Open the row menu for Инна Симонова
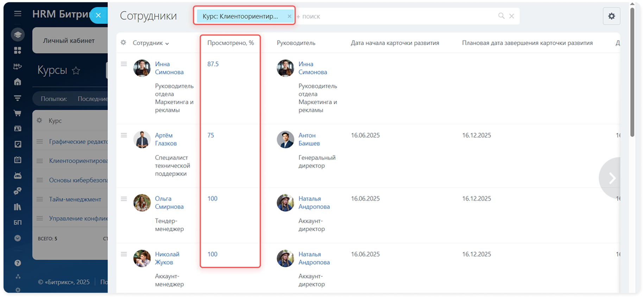644x298 pixels. [124, 64]
